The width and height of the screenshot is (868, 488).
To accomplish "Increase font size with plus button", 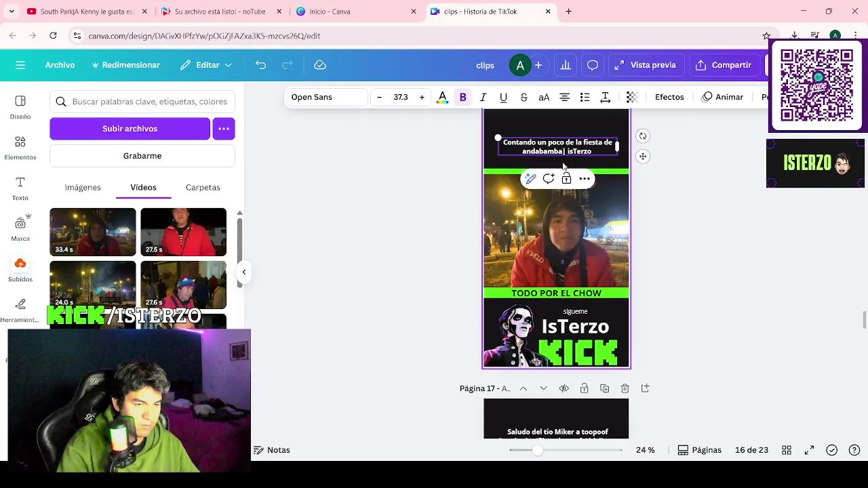I will pyautogui.click(x=422, y=97).
